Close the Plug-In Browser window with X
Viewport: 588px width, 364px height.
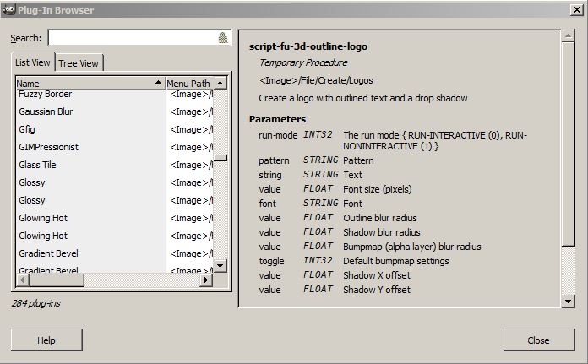click(x=576, y=10)
